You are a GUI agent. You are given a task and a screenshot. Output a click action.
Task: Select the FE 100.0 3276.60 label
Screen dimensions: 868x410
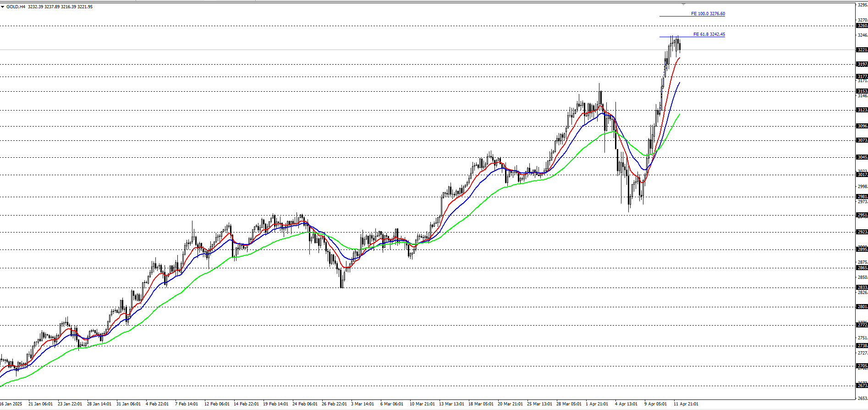click(708, 14)
